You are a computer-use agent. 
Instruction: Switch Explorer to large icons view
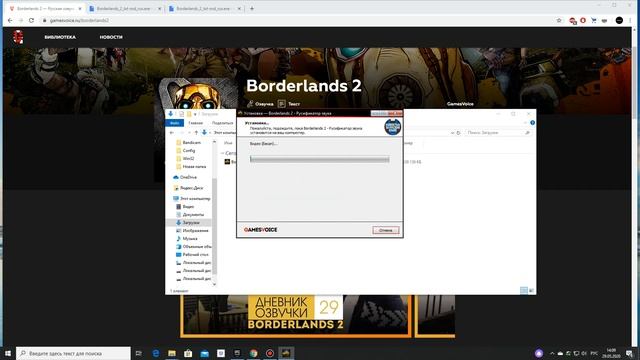(x=531, y=290)
